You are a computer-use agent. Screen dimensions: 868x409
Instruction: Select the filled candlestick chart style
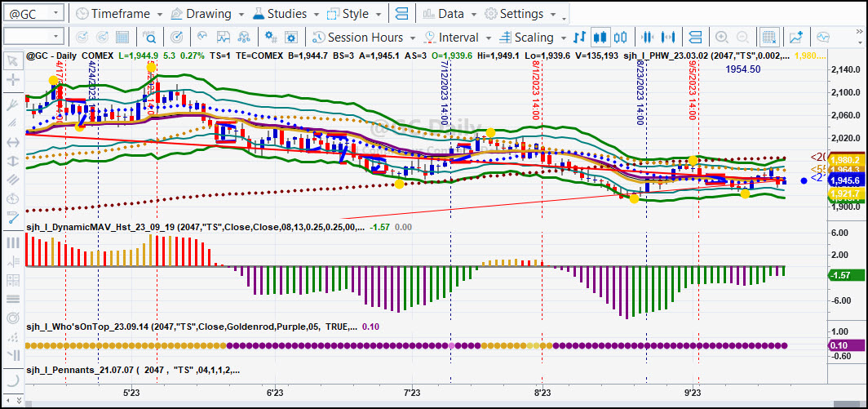600,38
